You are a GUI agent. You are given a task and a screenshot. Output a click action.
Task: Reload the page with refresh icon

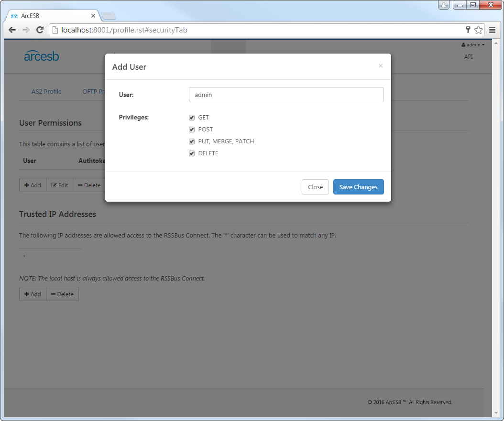coord(40,30)
